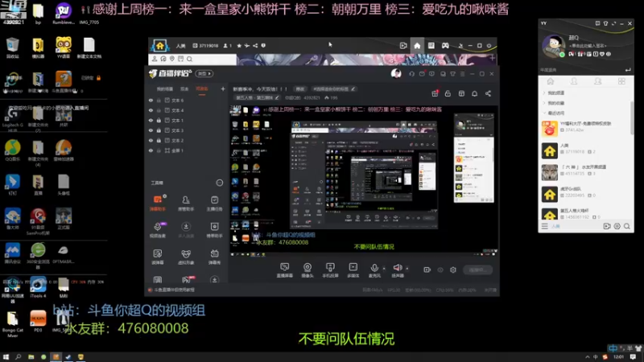Image resolution: width=644 pixels, height=362 pixels.
Task: Open Windows Start menu
Action: [x=6, y=357]
